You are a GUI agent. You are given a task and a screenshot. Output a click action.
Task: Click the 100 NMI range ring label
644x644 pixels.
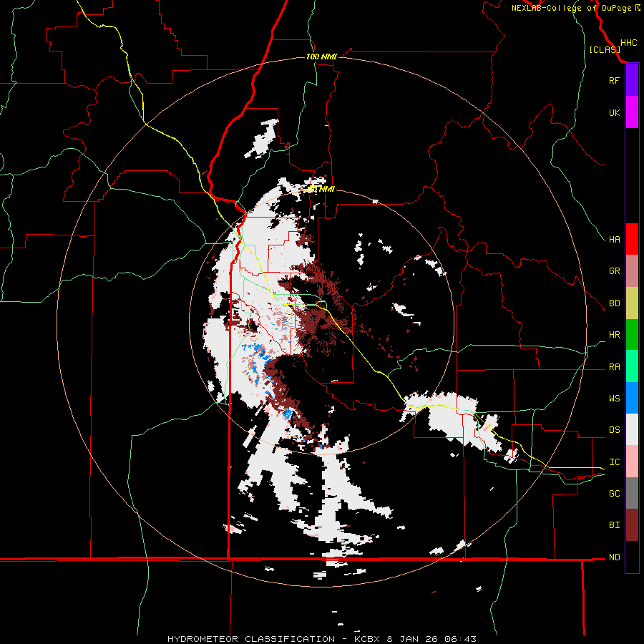coord(321,57)
